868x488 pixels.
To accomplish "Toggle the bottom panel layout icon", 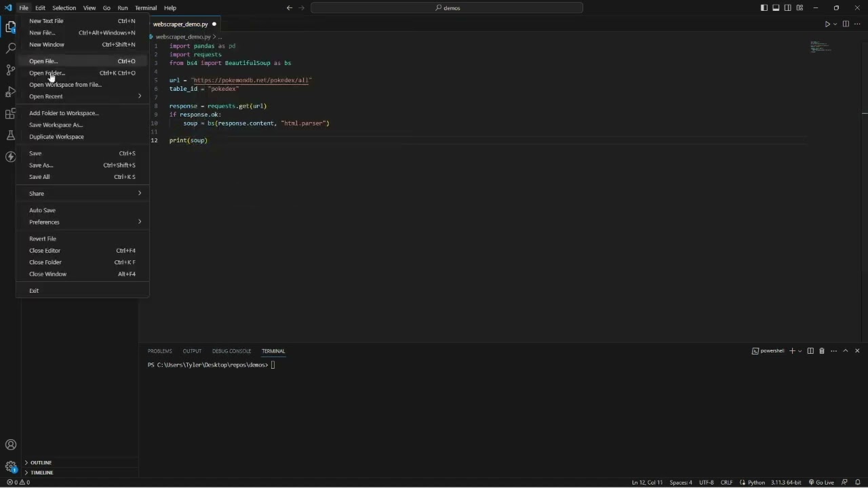I will tap(776, 8).
